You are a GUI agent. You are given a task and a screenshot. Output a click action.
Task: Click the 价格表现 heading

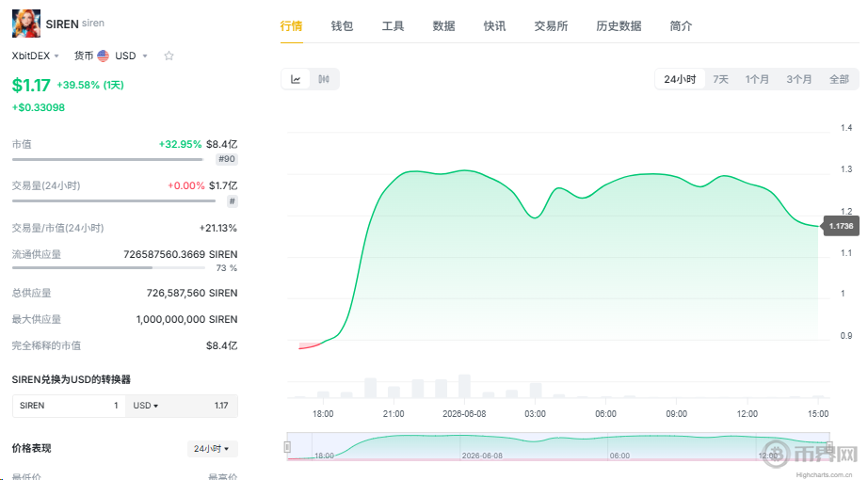tap(32, 448)
